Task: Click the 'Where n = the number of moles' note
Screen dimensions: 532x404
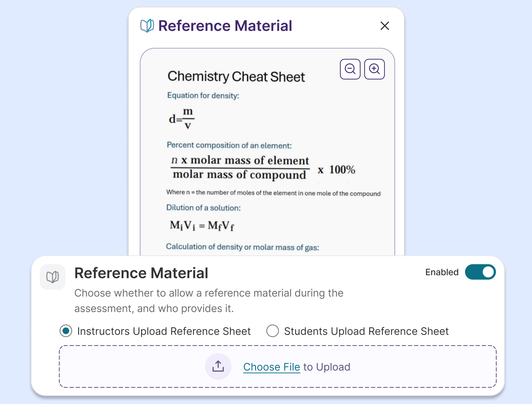Action: (273, 193)
